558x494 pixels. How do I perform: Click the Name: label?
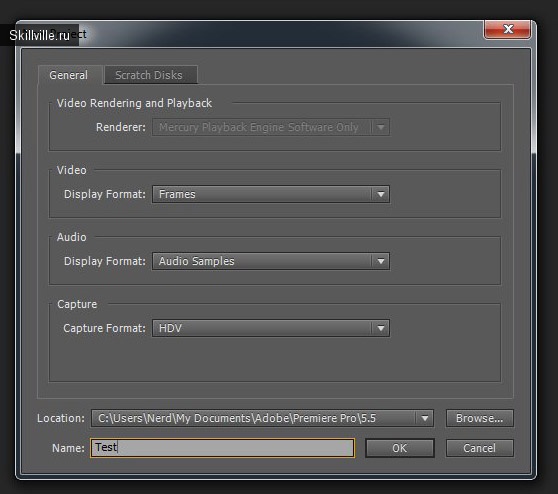[x=68, y=448]
